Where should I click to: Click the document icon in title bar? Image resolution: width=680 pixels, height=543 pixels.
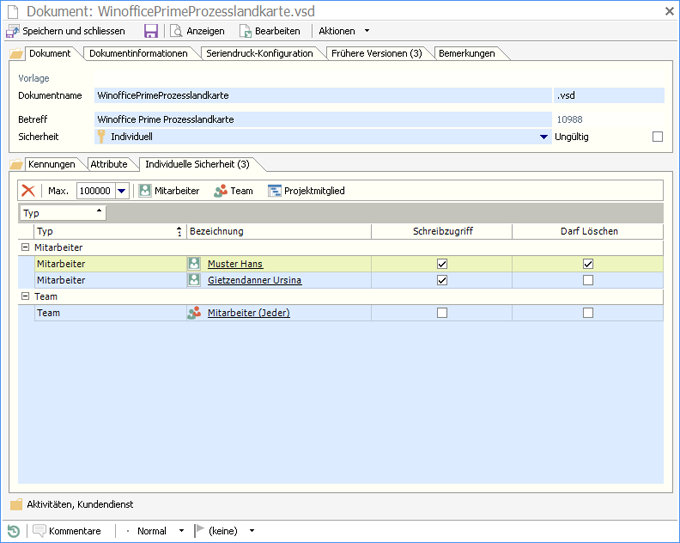[x=13, y=12]
